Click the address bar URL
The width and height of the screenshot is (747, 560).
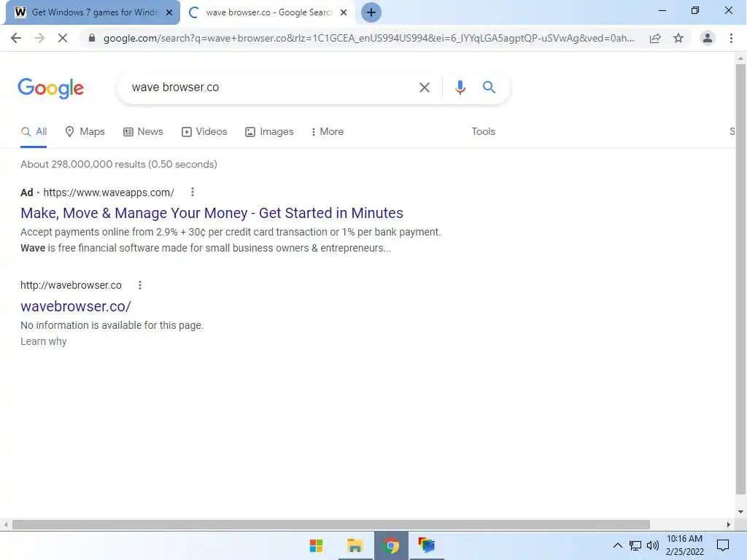[x=368, y=38]
